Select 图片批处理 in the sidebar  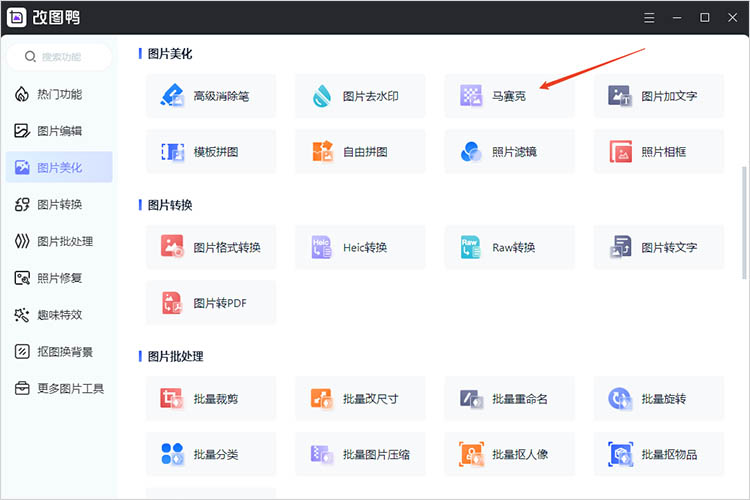pos(59,241)
